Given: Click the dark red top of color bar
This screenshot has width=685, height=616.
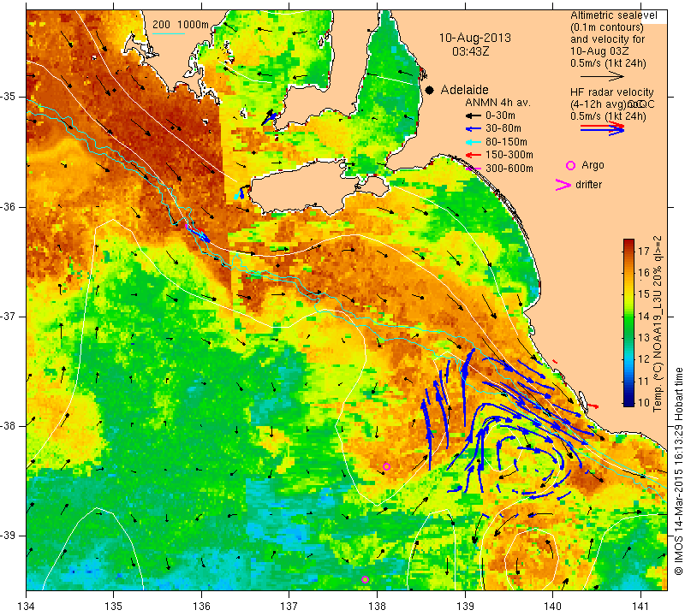Looking at the screenshot, I should (628, 242).
